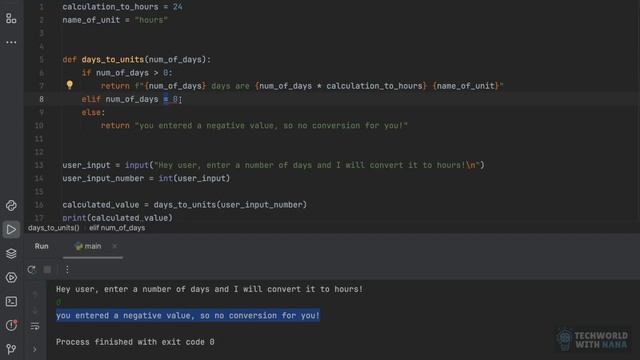Screen dimensions: 640x360
Task: Open the Problems tool window icon
Action: tap(11, 325)
